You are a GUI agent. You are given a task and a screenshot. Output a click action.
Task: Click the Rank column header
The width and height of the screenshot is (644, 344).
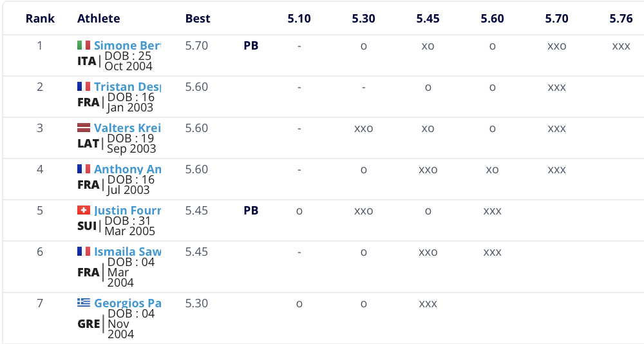39,18
